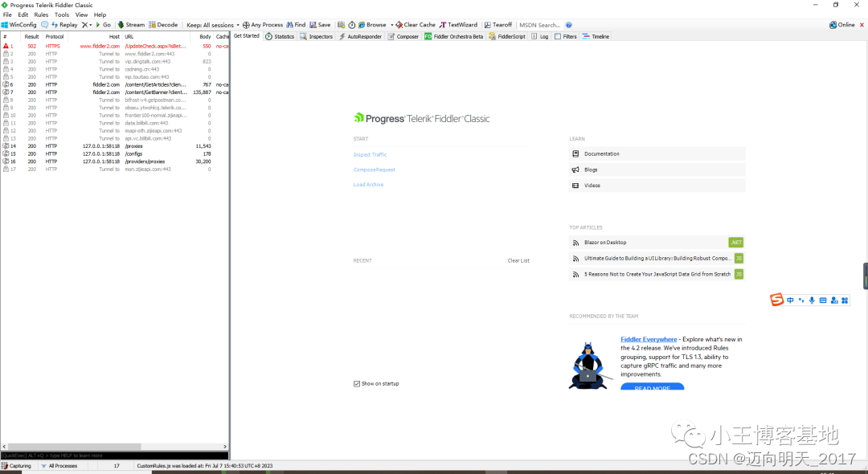
Task: Open Videos in the Learn section
Action: [x=657, y=186]
